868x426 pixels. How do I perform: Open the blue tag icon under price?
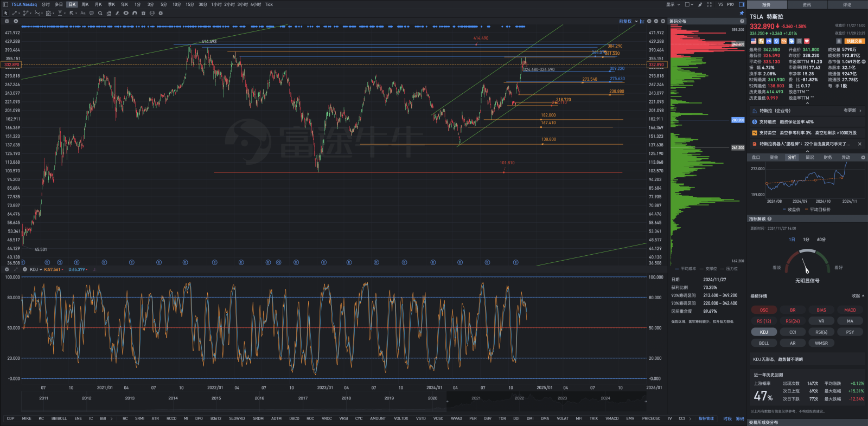(x=792, y=41)
